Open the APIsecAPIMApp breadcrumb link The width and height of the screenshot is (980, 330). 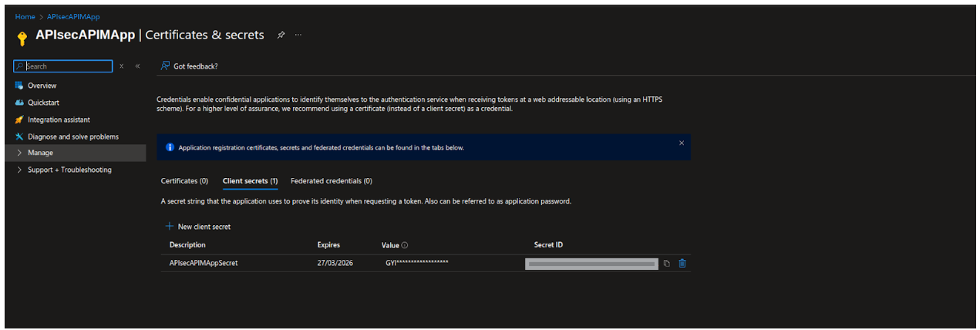click(x=74, y=16)
